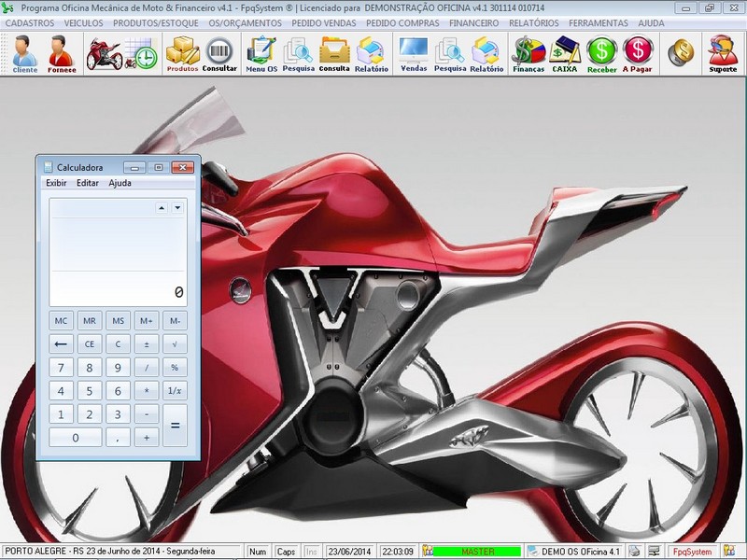Click the Suporte help icon
This screenshot has width=747, height=560.
(x=724, y=53)
